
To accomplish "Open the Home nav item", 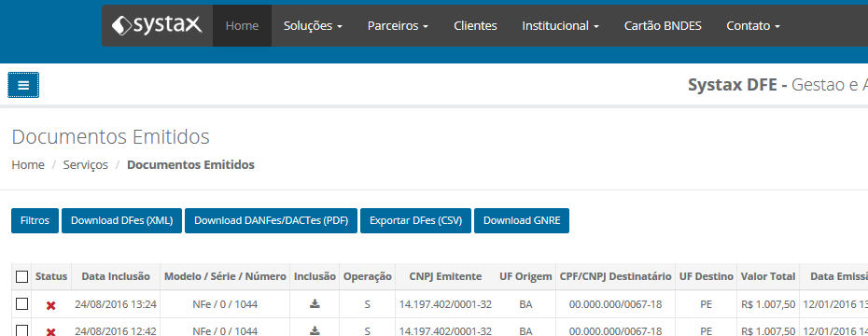I will [242, 25].
